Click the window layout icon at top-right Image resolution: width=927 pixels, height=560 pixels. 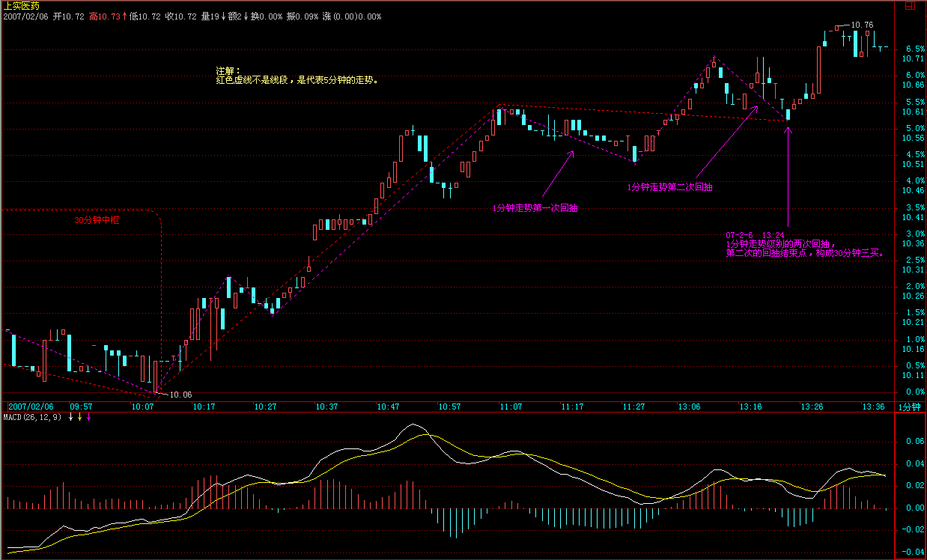pyautogui.click(x=909, y=4)
